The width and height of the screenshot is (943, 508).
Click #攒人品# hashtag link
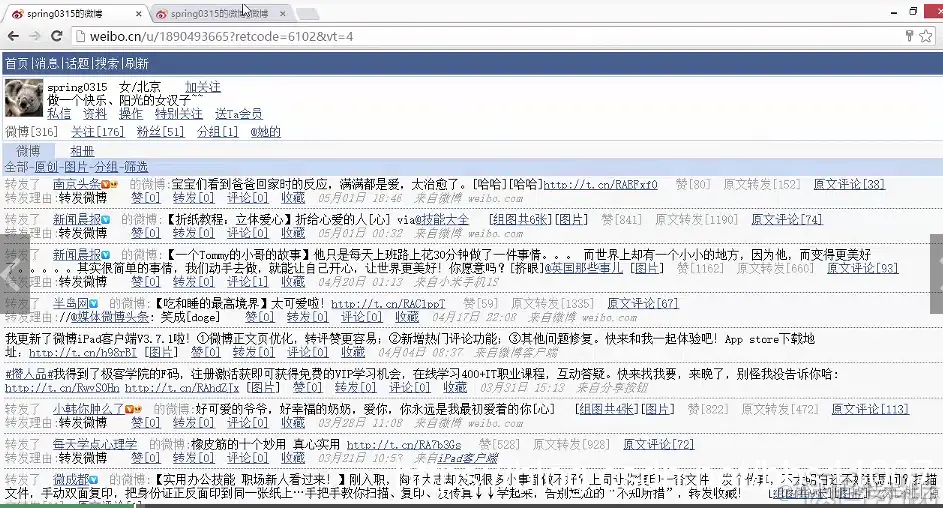tap(29, 374)
